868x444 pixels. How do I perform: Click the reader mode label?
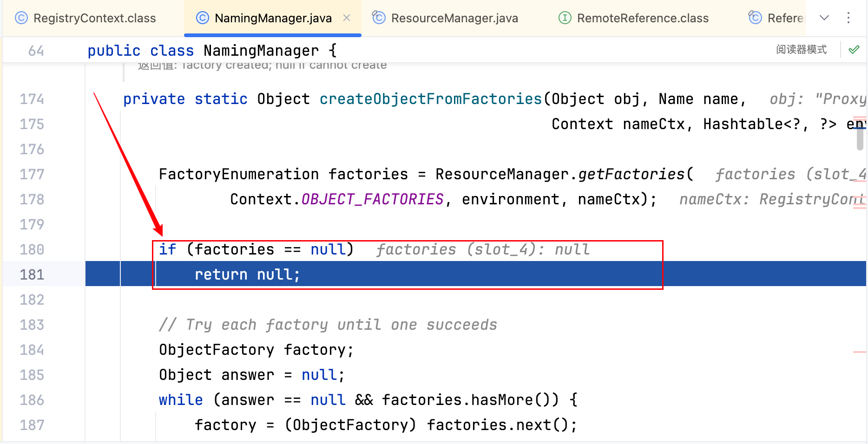(x=802, y=50)
